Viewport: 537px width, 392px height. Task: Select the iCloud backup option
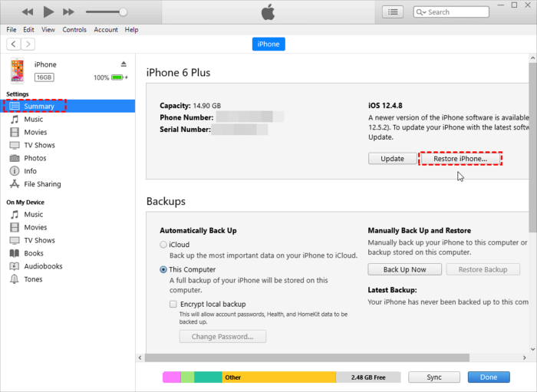(x=163, y=245)
